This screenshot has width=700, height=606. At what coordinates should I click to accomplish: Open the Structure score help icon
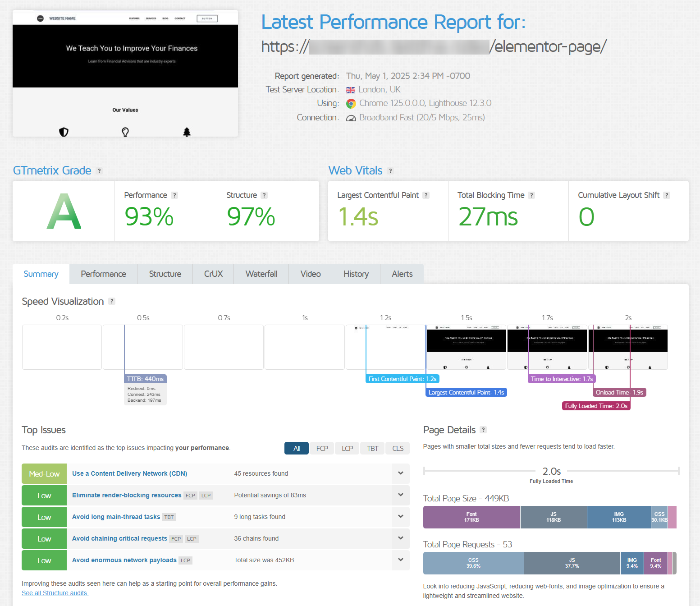click(264, 195)
